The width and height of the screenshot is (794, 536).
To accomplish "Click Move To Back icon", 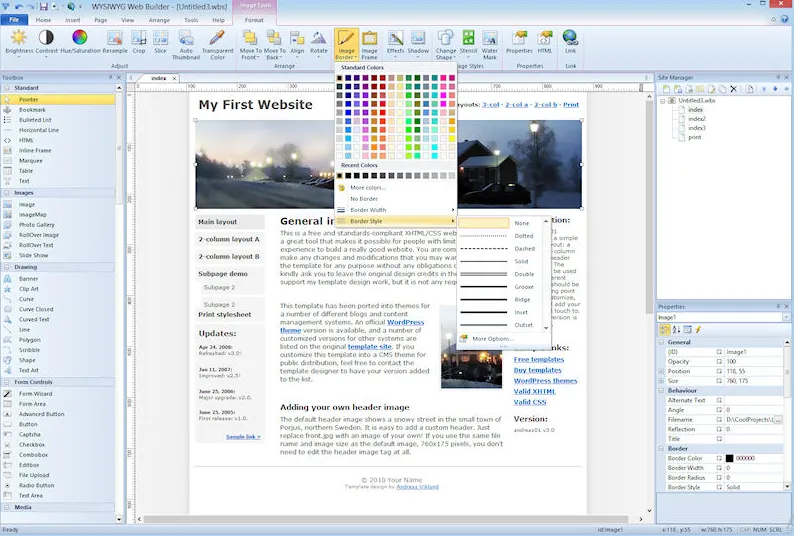I will point(274,37).
